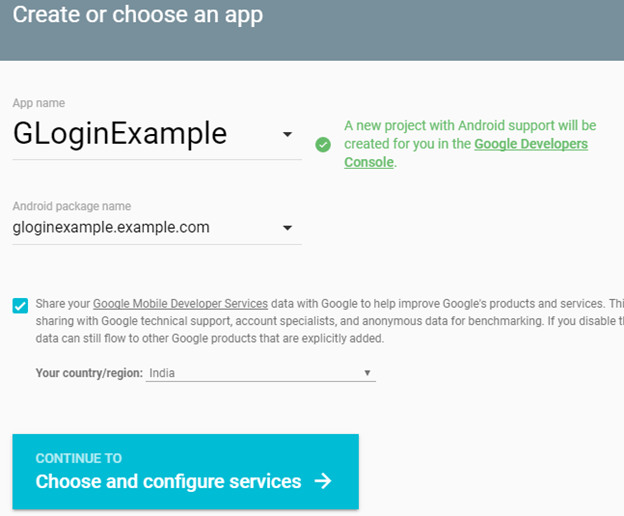Click the CONTINUE TO caption text

point(79,458)
